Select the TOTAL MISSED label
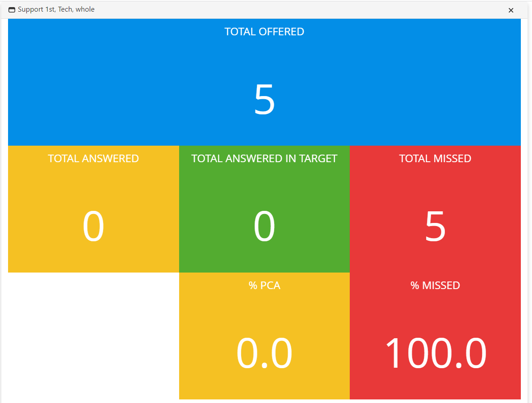 [x=435, y=159]
